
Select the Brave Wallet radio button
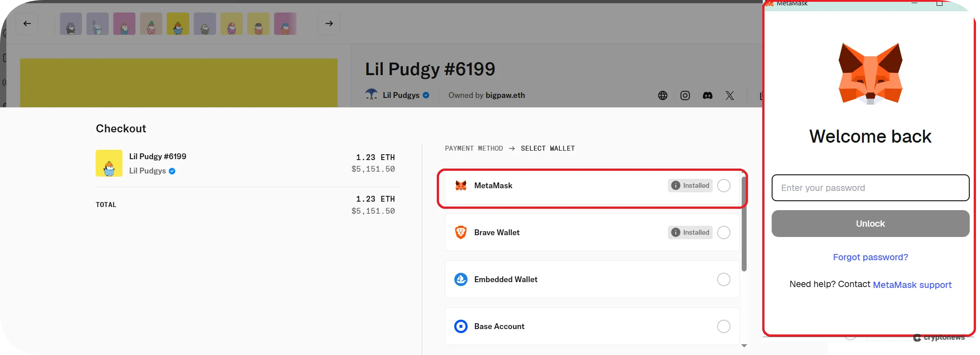[x=723, y=232]
